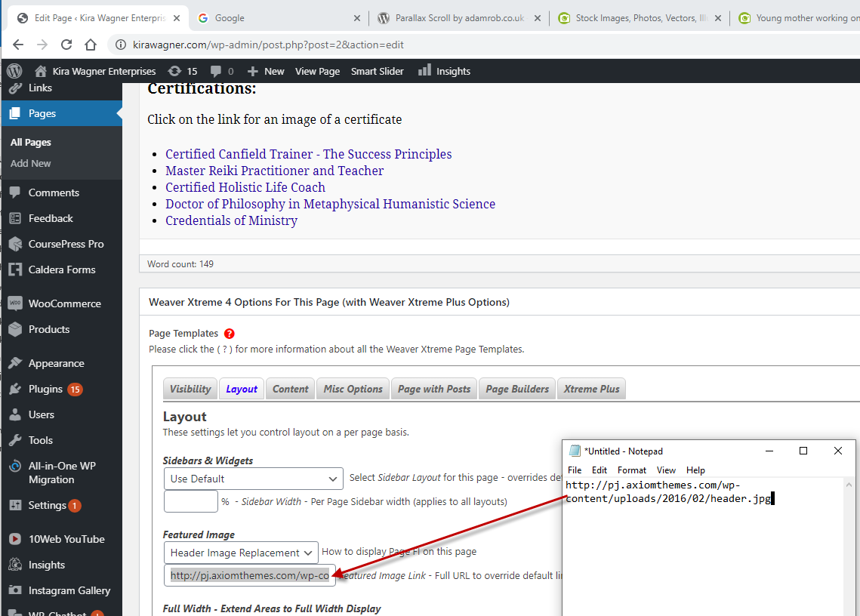Click the browser home icon
Image resolution: width=860 pixels, height=616 pixels.
pos(90,45)
